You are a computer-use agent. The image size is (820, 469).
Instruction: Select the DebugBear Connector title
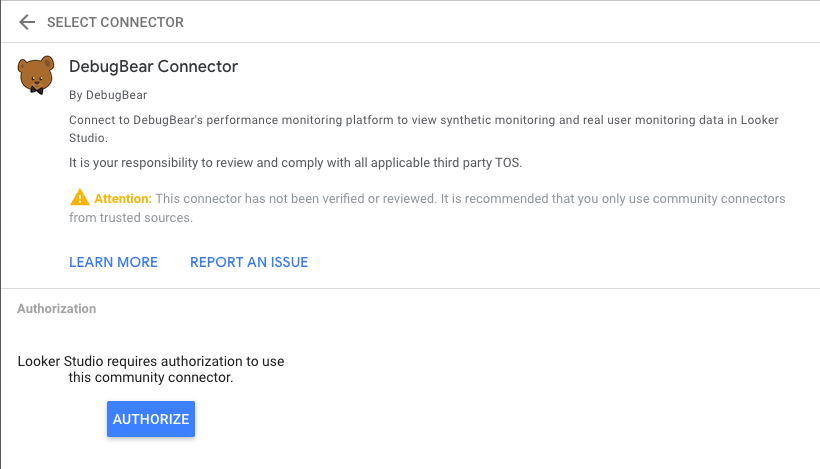[x=153, y=66]
